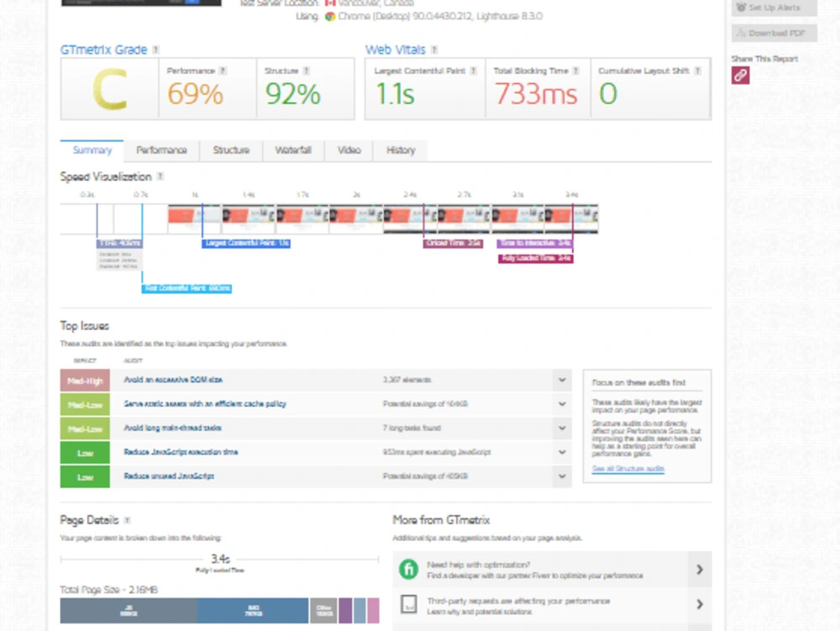Open the Need help with optimization row
This screenshot has height=631, width=840.
552,569
